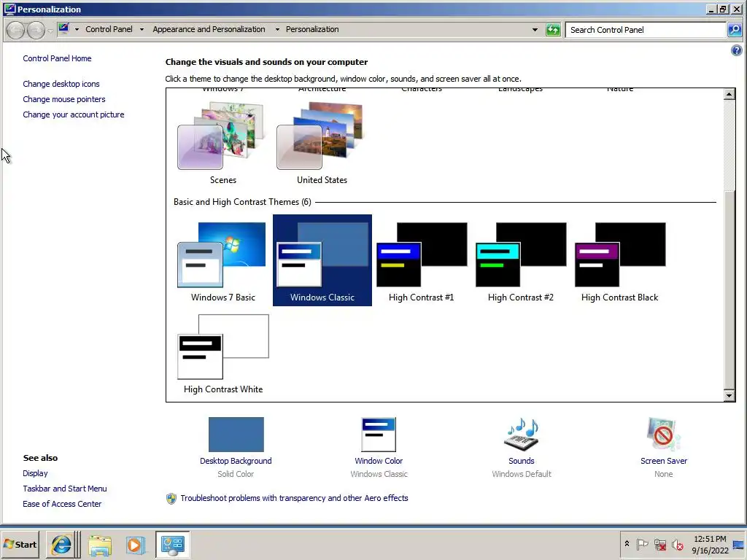Open Taskbar and Start Menu link
Image resolution: width=747 pixels, height=560 pixels.
[x=65, y=489]
